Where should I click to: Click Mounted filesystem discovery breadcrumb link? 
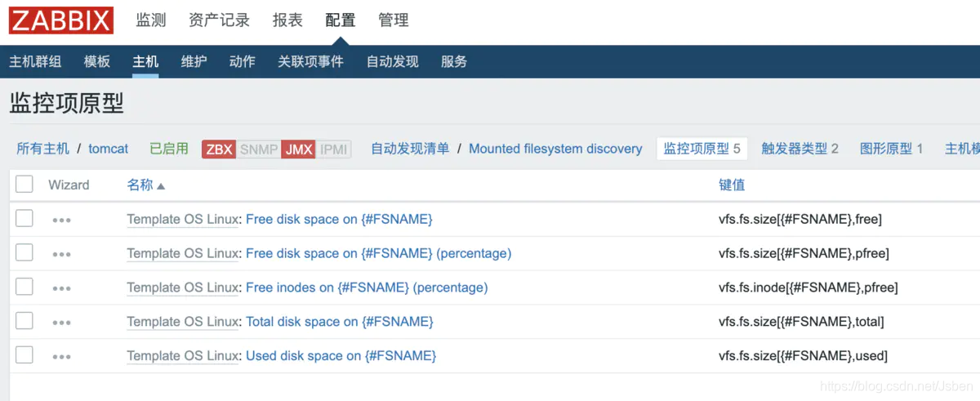pos(555,149)
